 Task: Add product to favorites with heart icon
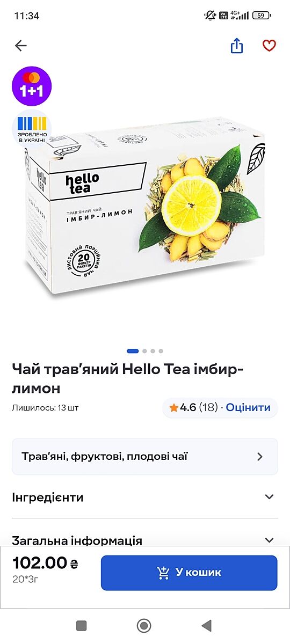coord(269,46)
